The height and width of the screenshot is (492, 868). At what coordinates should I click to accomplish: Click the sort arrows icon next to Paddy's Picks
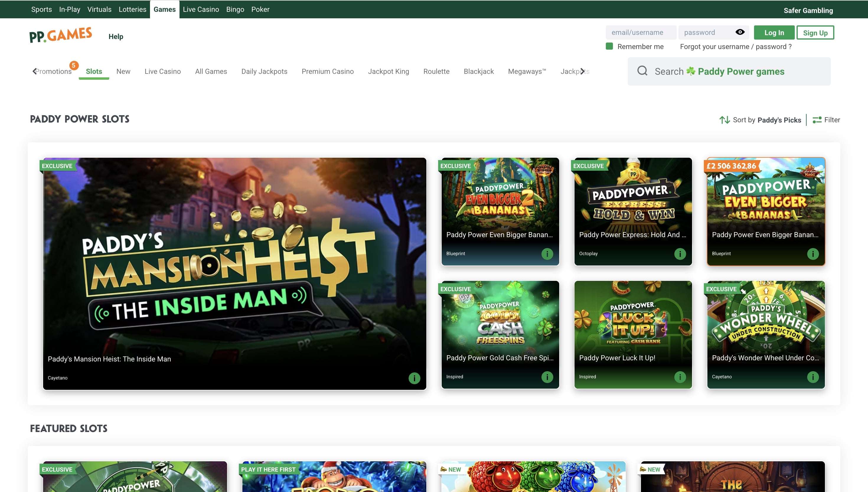click(x=725, y=120)
